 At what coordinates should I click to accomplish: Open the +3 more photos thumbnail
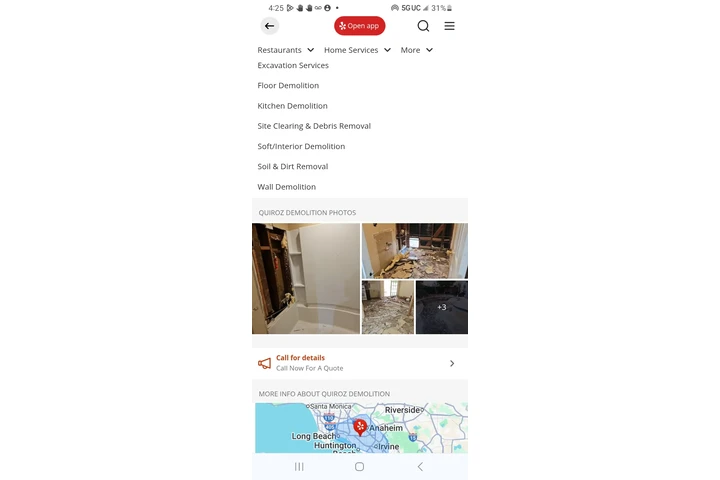(x=442, y=307)
